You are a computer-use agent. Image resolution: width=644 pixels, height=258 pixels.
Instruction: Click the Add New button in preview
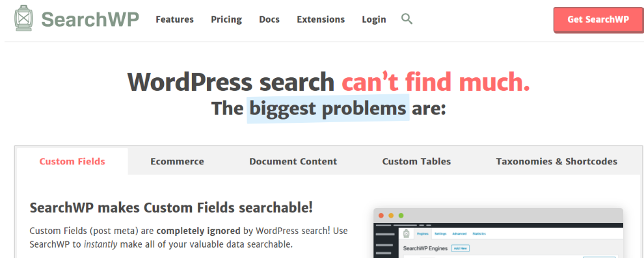[461, 248]
